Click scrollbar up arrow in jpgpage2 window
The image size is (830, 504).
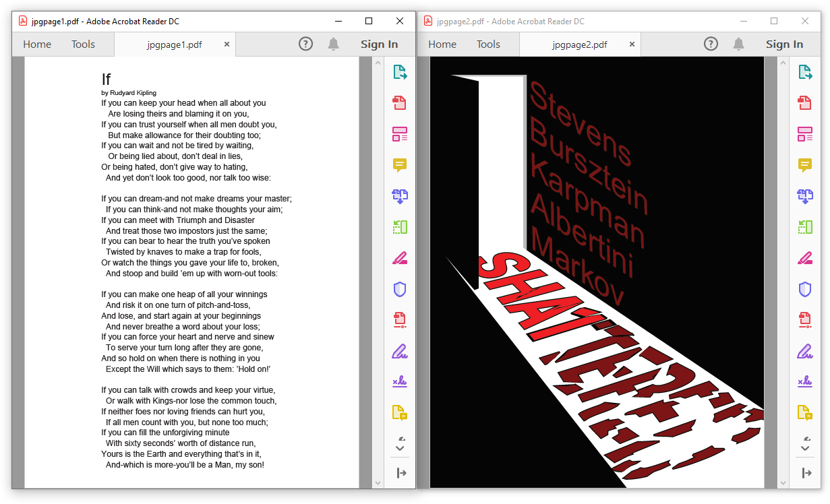783,63
